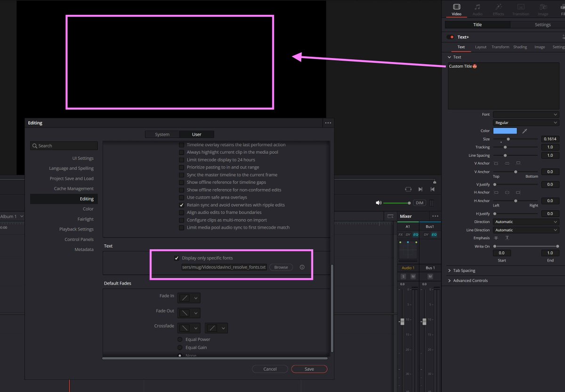This screenshot has height=392, width=565.
Task: Solo the Audio 1 mixer channel
Action: [x=404, y=276]
